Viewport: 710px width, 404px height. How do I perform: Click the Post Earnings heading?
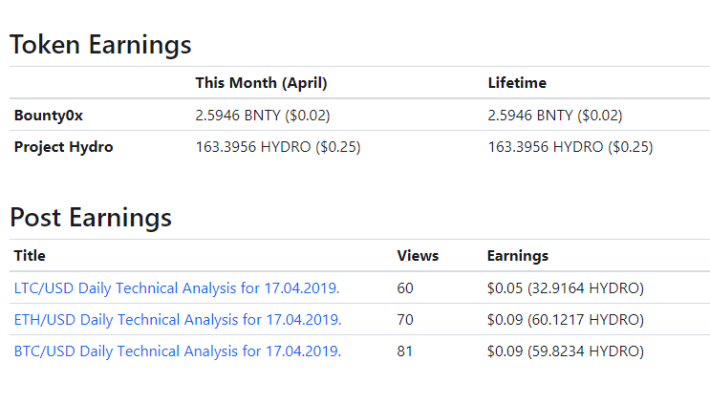91,217
